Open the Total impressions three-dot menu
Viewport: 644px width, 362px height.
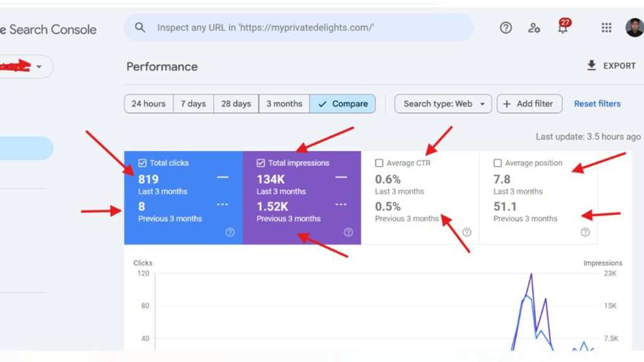coord(340,204)
